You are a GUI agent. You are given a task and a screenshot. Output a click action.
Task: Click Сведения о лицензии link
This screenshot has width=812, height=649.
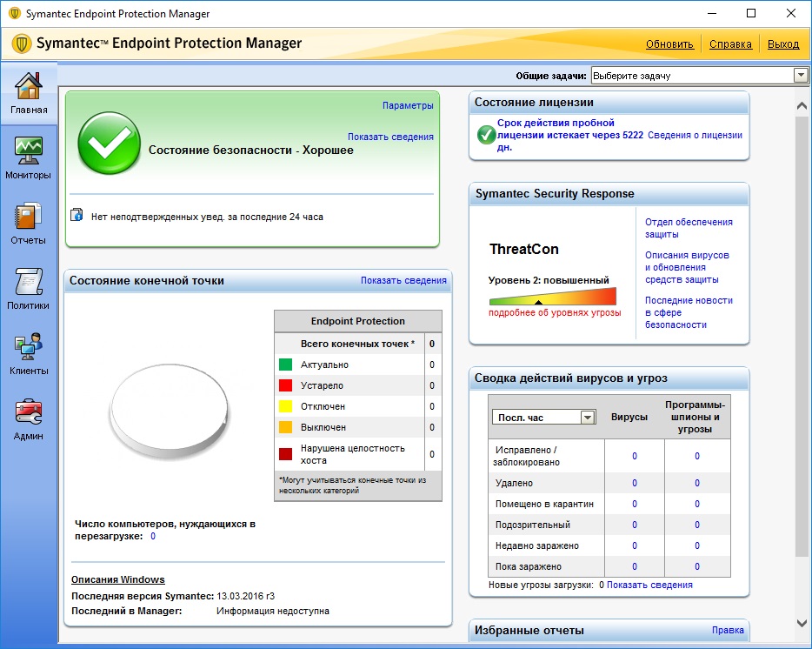point(695,135)
